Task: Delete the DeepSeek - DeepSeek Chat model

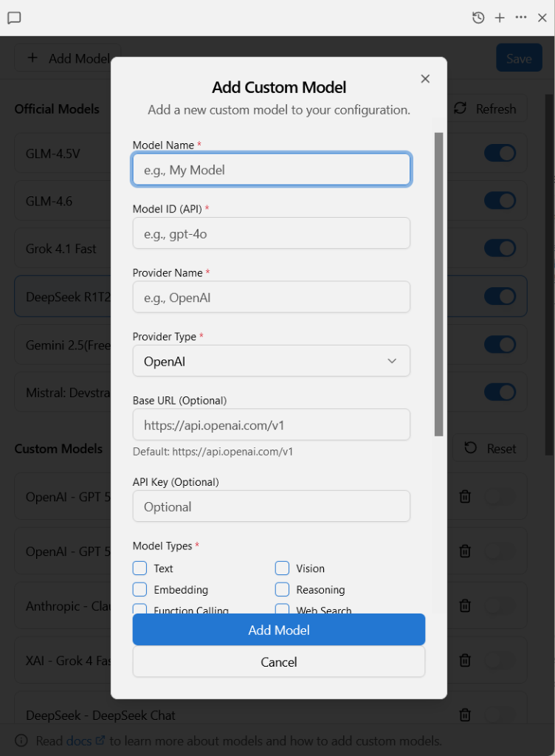Action: (x=465, y=715)
